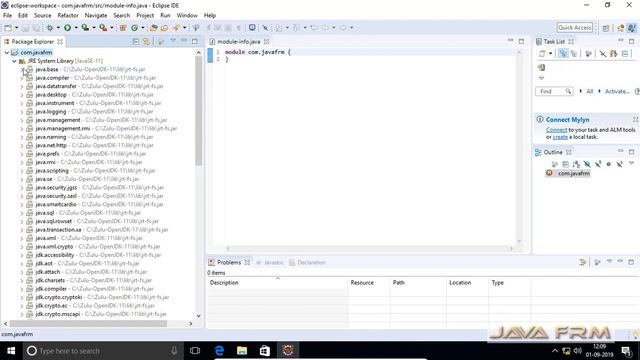Open the File menu
This screenshot has height=360, width=640.
(x=7, y=16)
